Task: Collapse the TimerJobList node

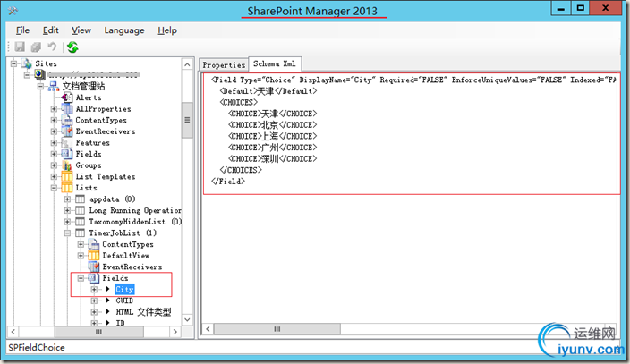Action: (68, 233)
